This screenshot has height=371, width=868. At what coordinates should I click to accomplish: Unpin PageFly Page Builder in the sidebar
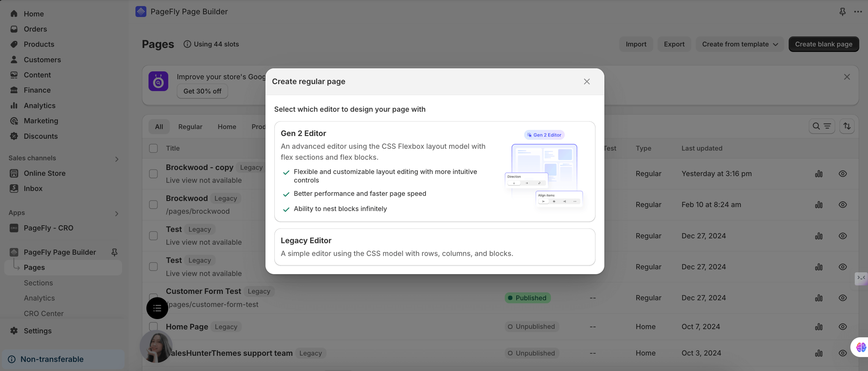pyautogui.click(x=114, y=252)
